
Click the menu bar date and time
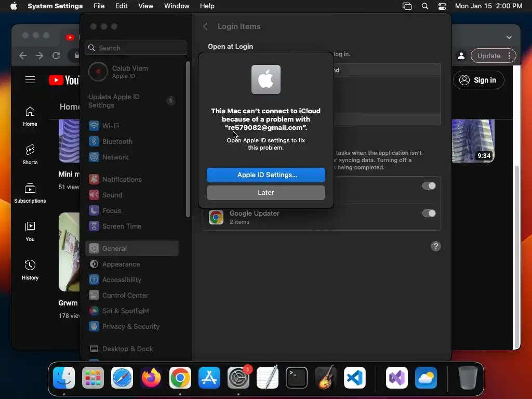click(x=488, y=6)
